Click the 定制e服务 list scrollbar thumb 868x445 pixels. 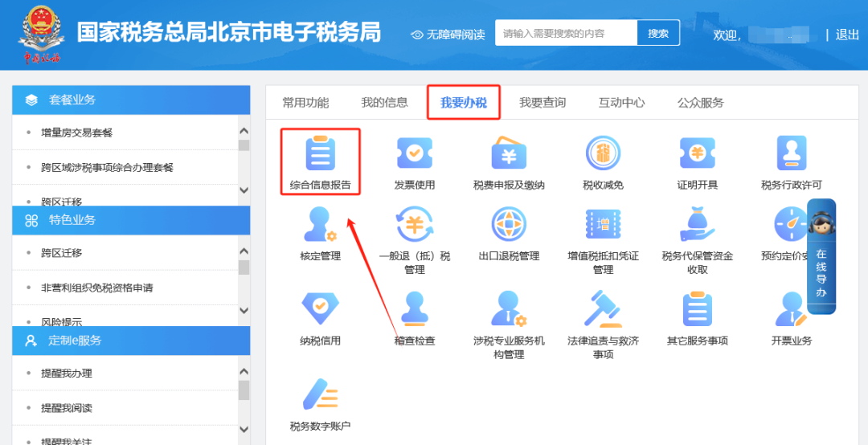(244, 390)
